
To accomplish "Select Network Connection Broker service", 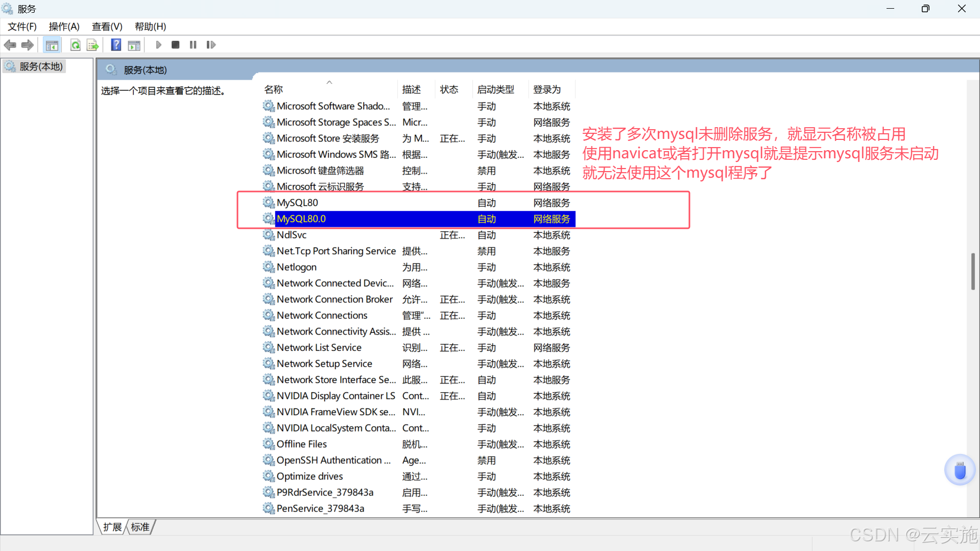I will coord(419,299).
